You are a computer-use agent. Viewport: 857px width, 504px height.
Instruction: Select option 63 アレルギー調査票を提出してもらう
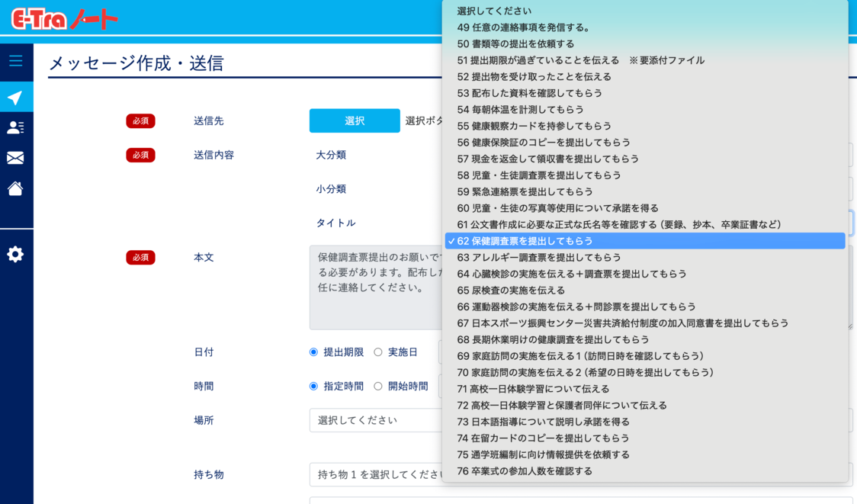(x=645, y=257)
